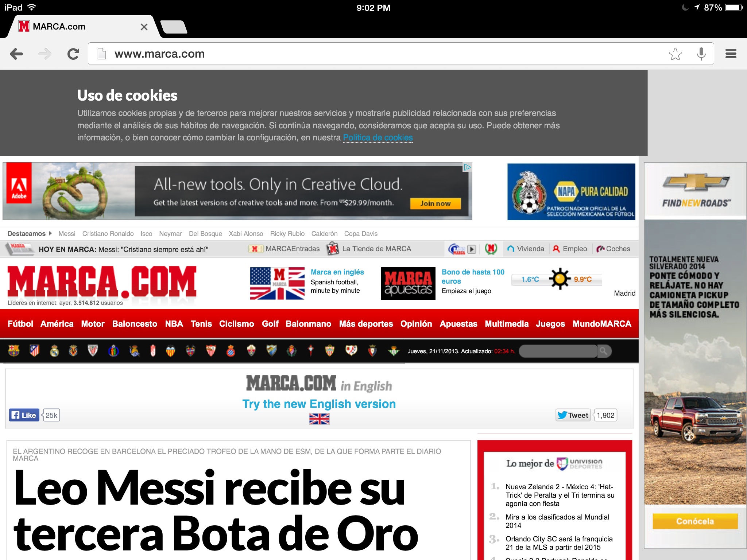
Task: Open Try the new English version link
Action: tap(319, 404)
